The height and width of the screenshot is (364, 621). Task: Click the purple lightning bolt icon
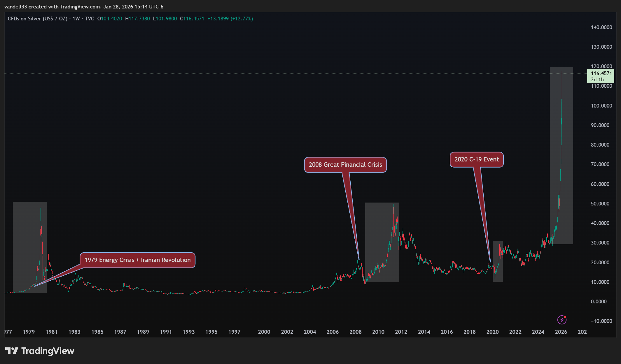click(x=562, y=320)
